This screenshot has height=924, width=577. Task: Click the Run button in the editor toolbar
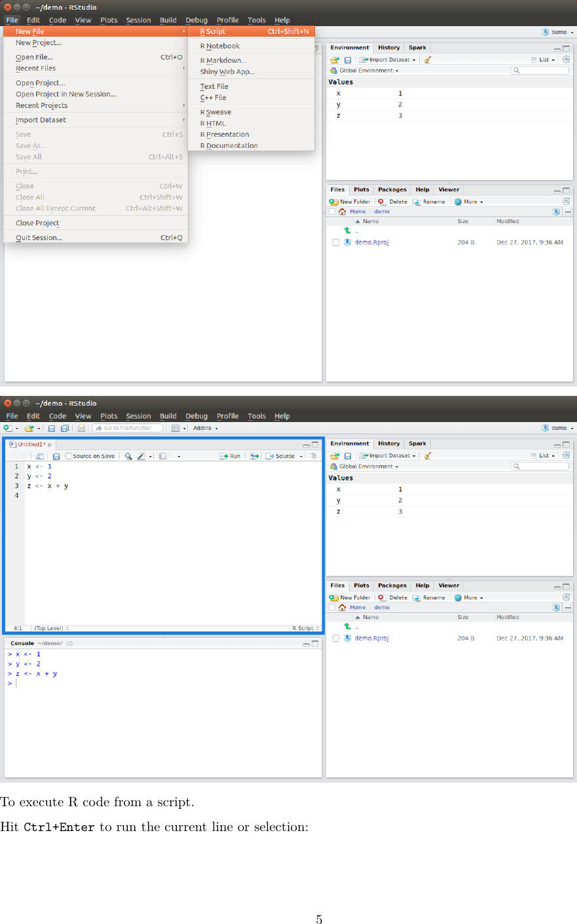[230, 456]
